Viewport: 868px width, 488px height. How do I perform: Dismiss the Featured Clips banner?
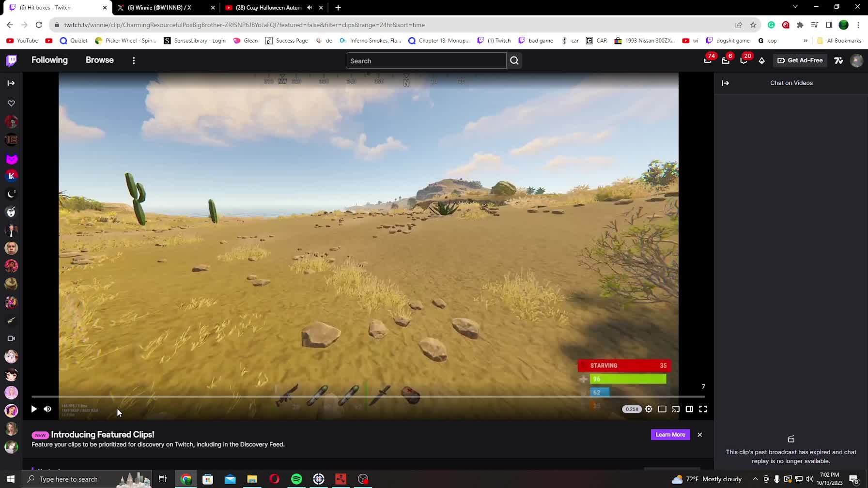[700, 435]
